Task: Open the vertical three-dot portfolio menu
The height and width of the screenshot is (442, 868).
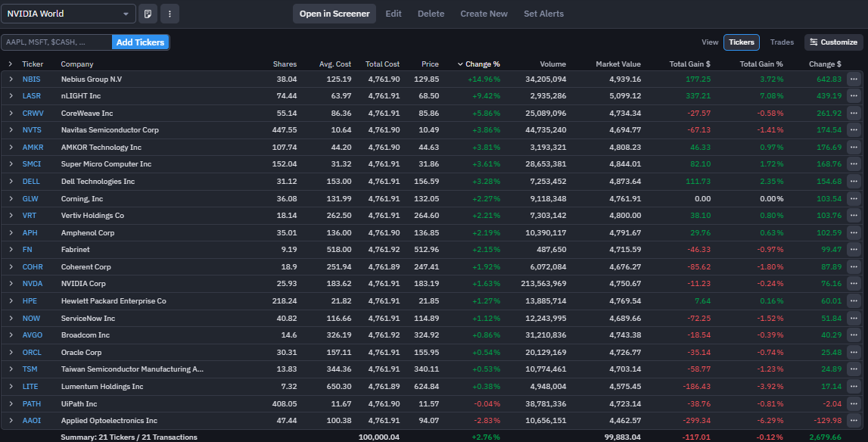Action: pos(170,14)
